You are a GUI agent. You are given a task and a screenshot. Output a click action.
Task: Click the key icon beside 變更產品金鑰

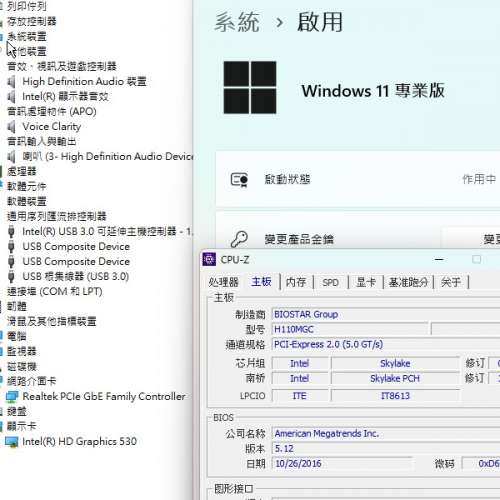(x=239, y=239)
